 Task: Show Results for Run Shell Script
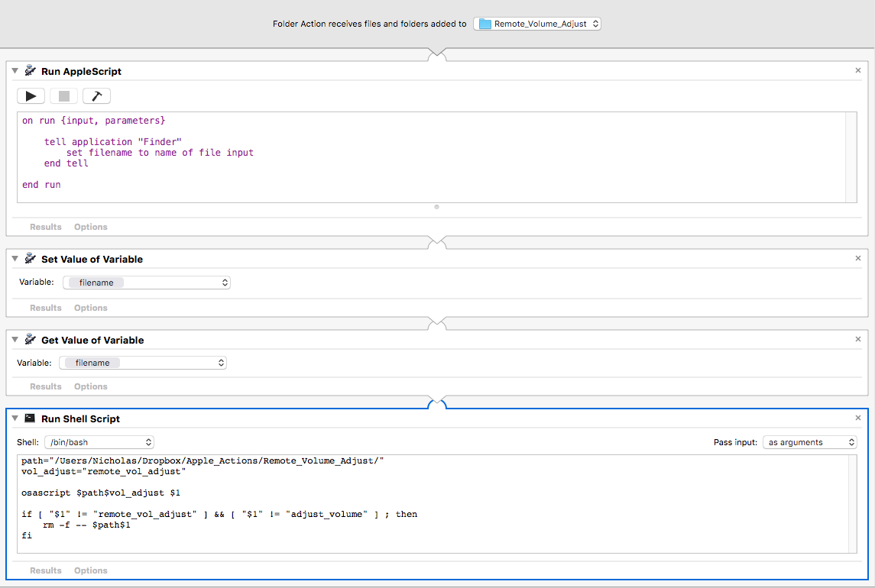[46, 570]
